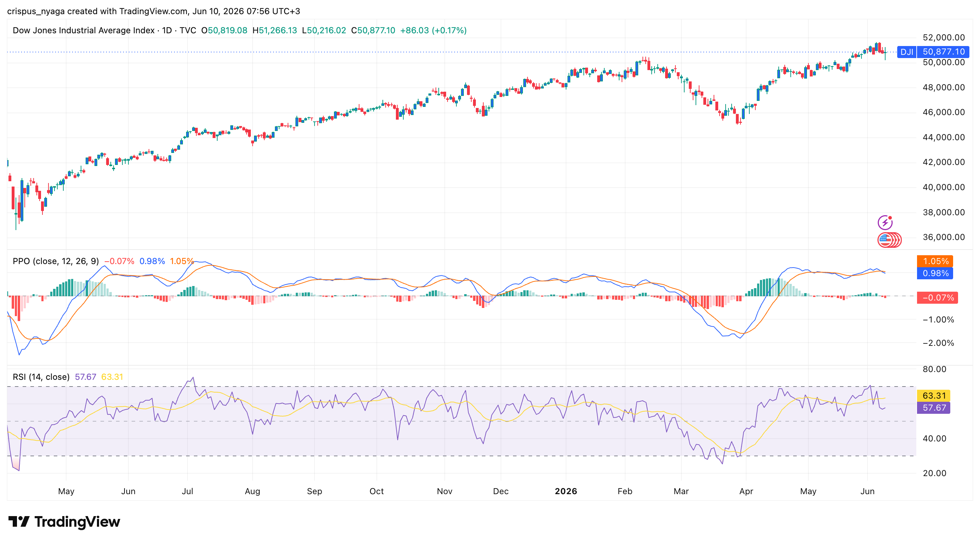Image resolution: width=980 pixels, height=543 pixels.
Task: Click the Sep label on the time axis
Action: pyautogui.click(x=314, y=491)
